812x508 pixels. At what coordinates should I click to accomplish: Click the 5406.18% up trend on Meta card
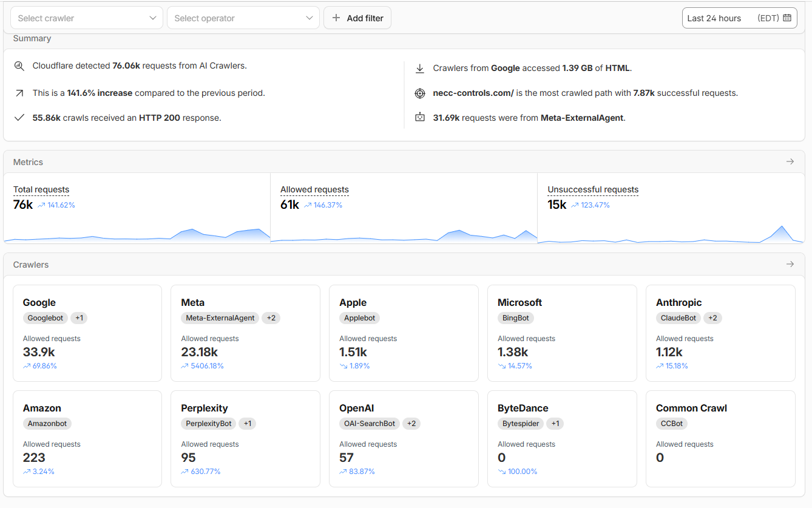[203, 366]
